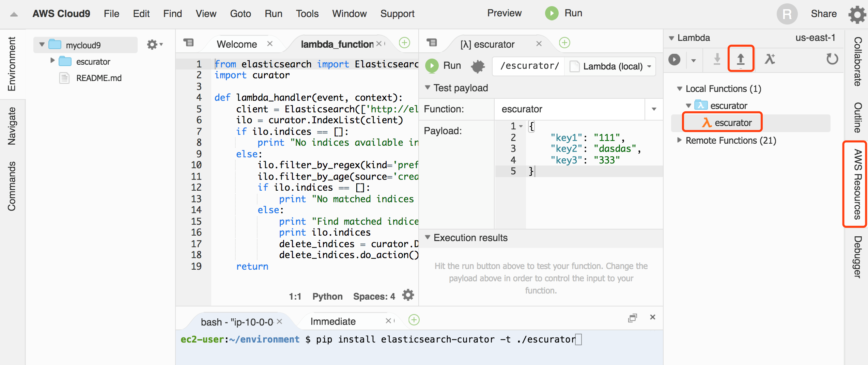Run selected Lambda function icon in Lambda panel

pyautogui.click(x=674, y=60)
